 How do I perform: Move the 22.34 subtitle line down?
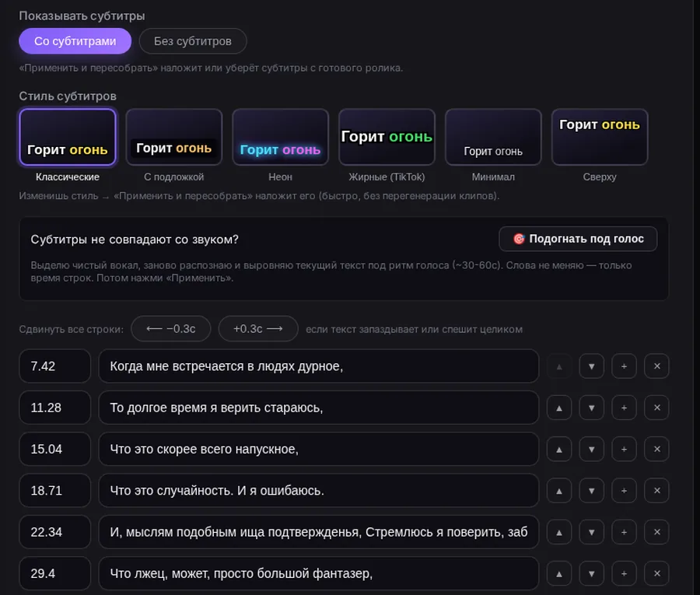coord(592,532)
